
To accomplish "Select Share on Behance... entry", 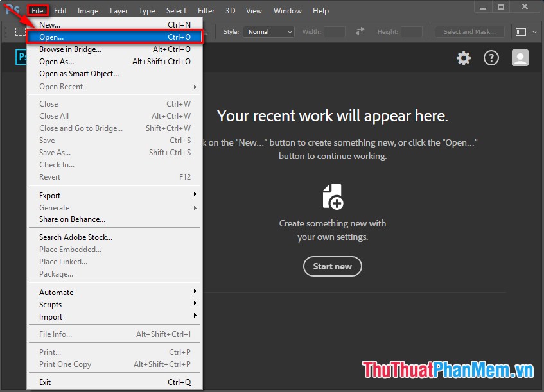I will pyautogui.click(x=114, y=219).
